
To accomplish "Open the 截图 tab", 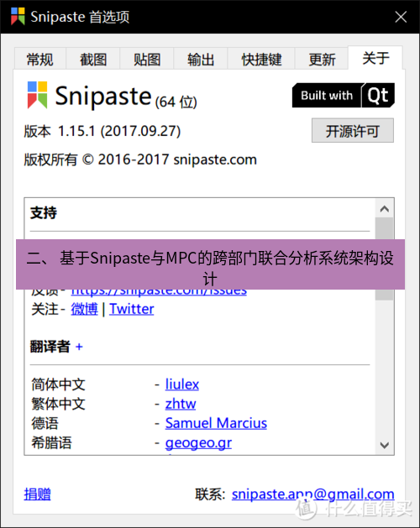I will click(x=93, y=60).
